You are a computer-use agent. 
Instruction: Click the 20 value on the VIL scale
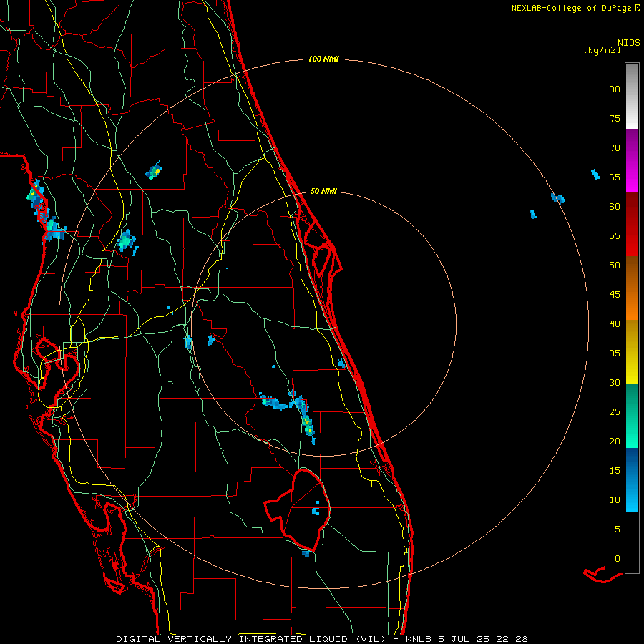[x=615, y=441]
